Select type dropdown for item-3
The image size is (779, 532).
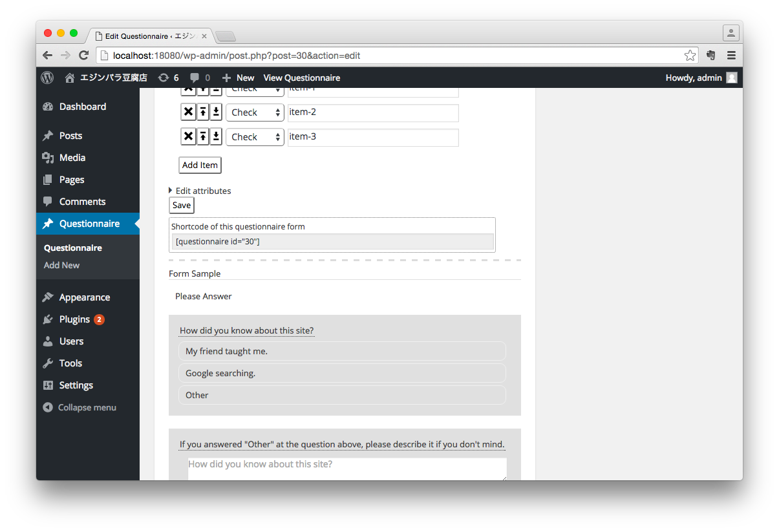255,137
